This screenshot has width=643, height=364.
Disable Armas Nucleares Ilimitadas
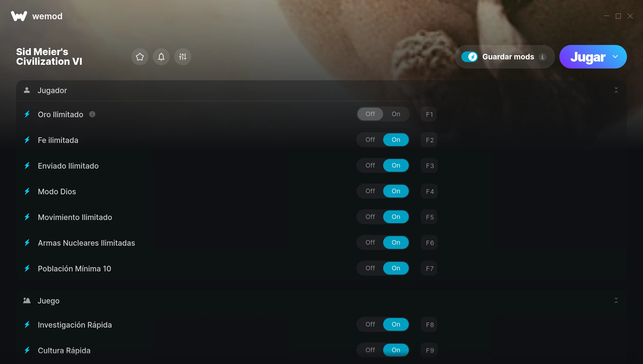(370, 242)
